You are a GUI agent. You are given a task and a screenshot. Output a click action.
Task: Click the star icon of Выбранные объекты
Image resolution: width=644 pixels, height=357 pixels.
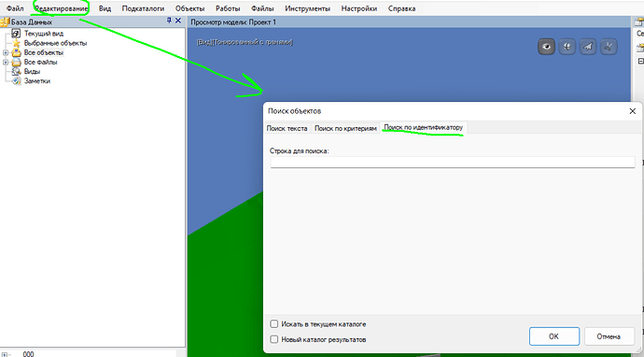point(16,43)
